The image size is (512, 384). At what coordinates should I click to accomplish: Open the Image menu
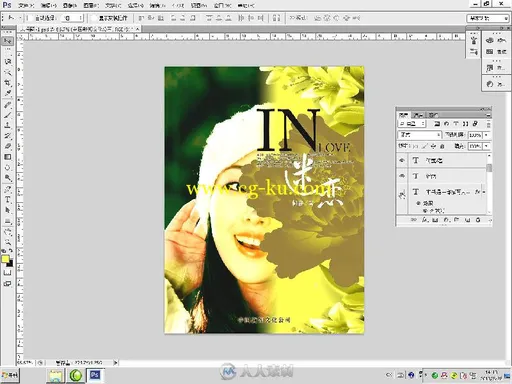pyautogui.click(x=70, y=6)
